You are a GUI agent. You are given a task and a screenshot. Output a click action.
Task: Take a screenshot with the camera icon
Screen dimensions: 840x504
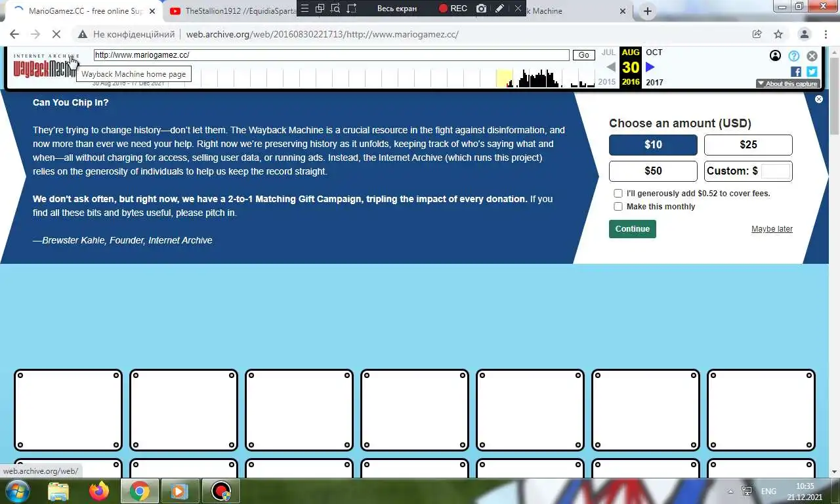coord(482,9)
